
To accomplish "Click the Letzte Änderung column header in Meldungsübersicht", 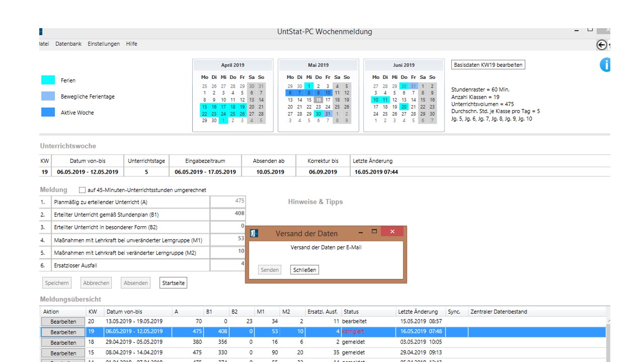I will (418, 312).
